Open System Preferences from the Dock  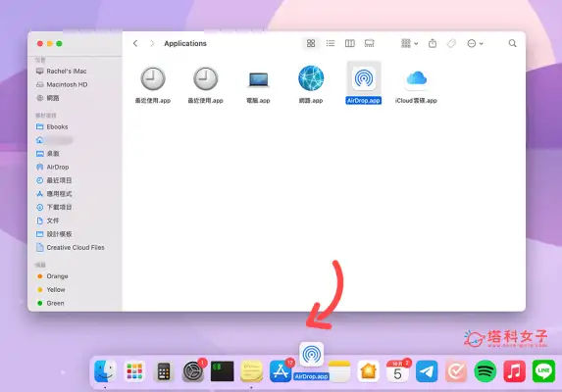tap(193, 371)
